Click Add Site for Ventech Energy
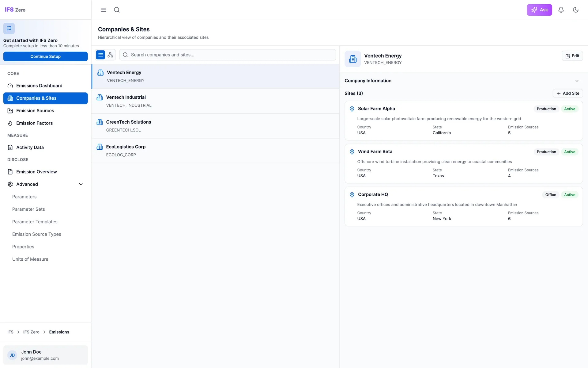The height and width of the screenshot is (368, 588). (x=568, y=93)
